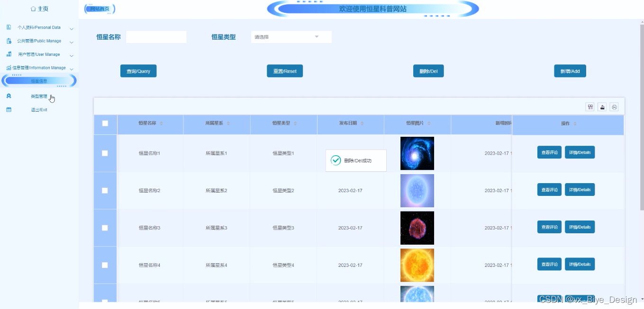
Task: Sort by the 恒星名称 column arrows
Action: [161, 124]
